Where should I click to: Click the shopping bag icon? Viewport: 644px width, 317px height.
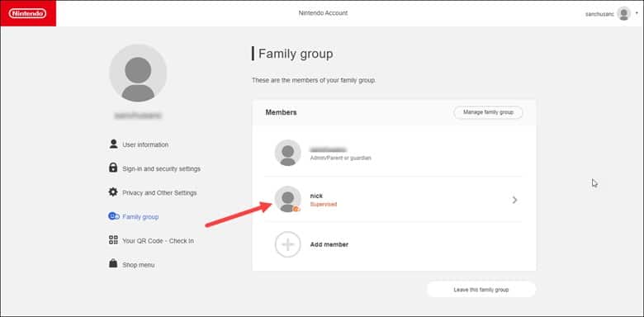pyautogui.click(x=113, y=263)
